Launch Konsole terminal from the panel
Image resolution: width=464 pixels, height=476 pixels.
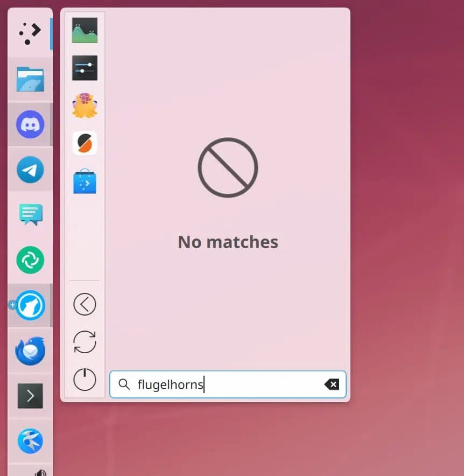pyautogui.click(x=30, y=396)
